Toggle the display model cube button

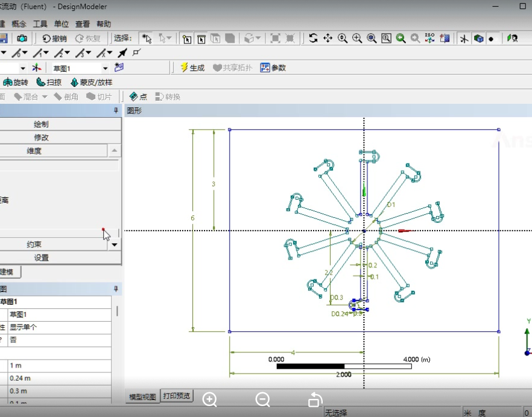click(478, 38)
